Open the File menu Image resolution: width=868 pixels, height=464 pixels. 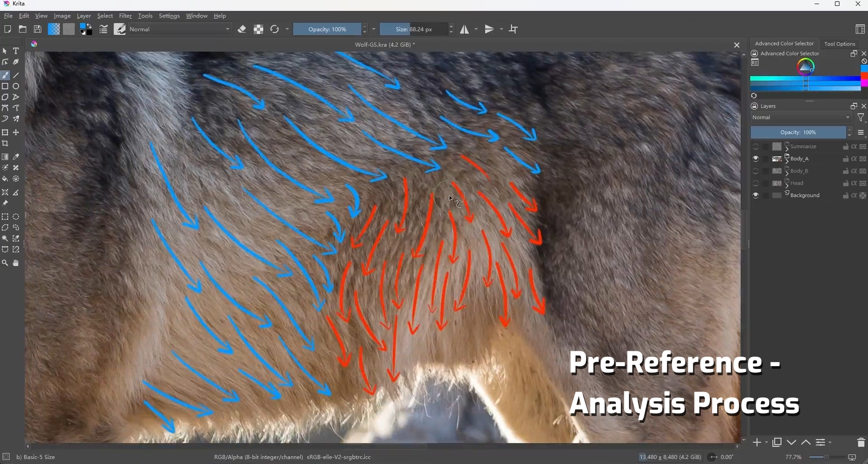[8, 16]
